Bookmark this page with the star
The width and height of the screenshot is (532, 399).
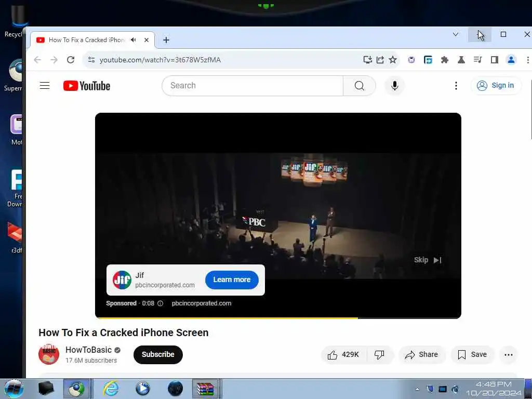(393, 60)
